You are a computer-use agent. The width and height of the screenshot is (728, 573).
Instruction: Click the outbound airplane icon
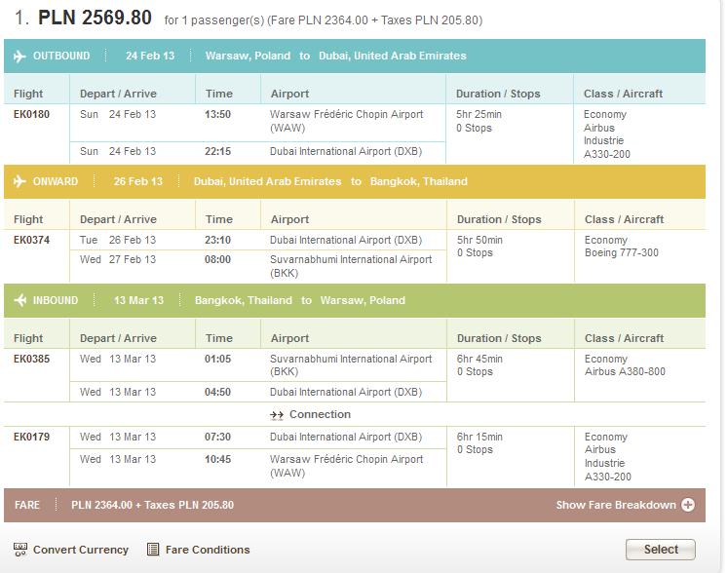19,57
